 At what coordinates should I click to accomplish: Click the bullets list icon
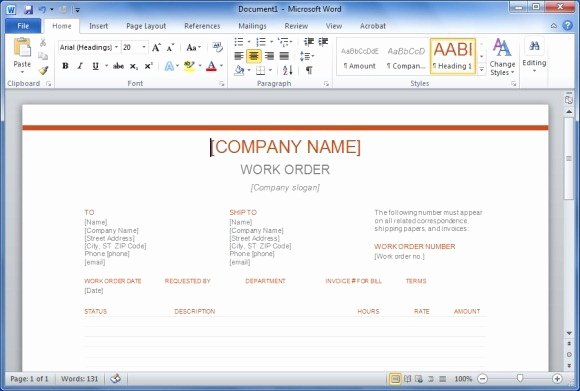239,42
